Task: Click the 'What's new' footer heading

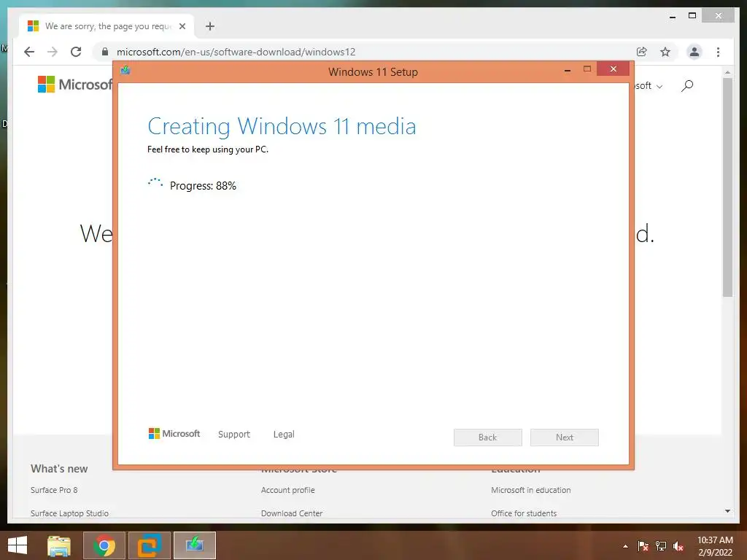Action: (59, 469)
